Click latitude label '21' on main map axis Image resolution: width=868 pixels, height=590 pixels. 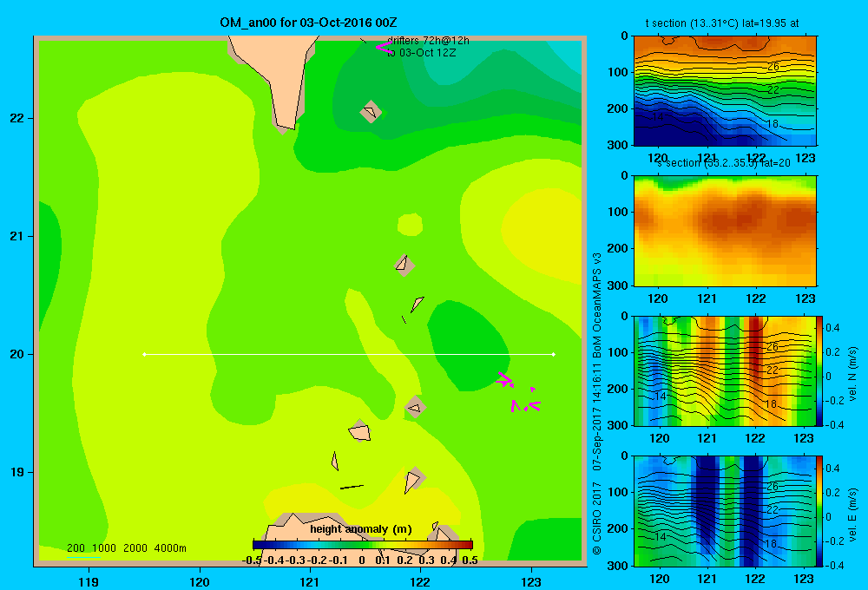(17, 236)
